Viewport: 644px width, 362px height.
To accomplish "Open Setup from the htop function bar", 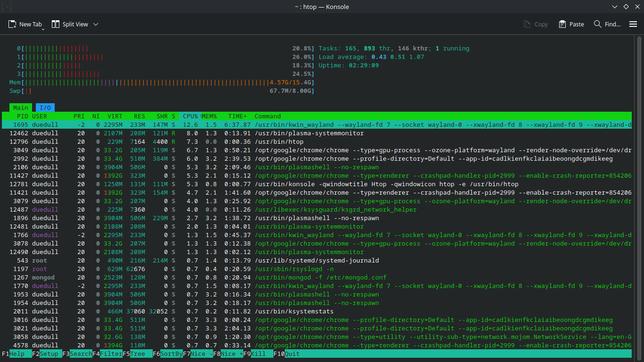I will [50, 354].
